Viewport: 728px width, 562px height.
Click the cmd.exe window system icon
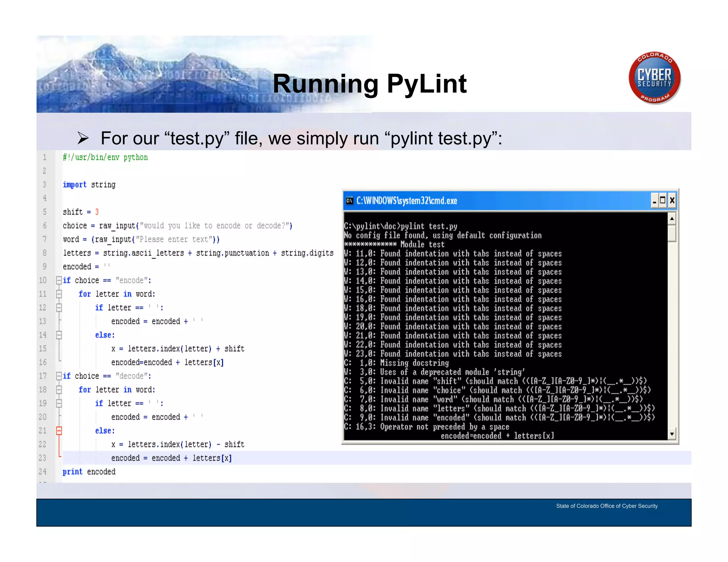[349, 201]
